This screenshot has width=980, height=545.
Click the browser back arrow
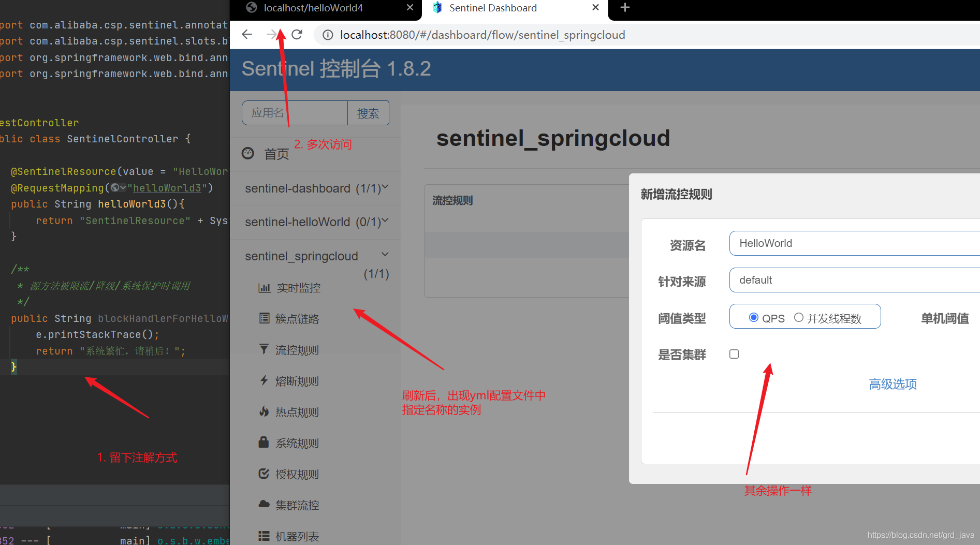(247, 35)
